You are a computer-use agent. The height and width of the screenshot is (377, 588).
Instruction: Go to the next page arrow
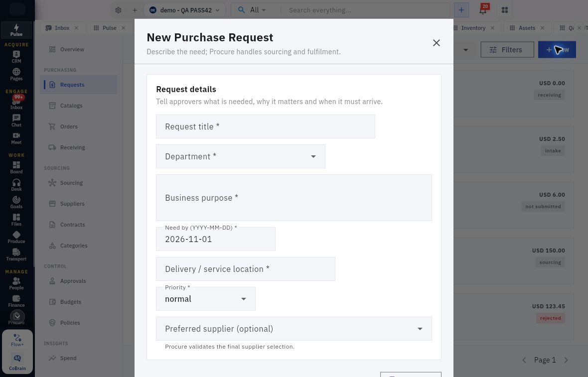(x=566, y=360)
